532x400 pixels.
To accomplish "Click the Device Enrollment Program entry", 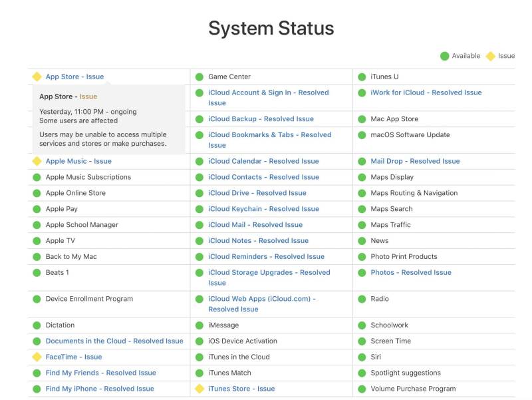I will (x=89, y=299).
